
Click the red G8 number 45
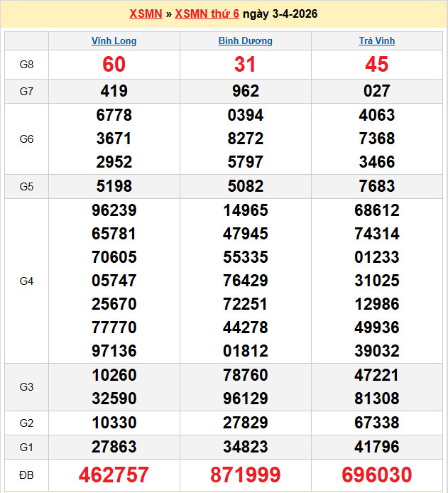click(x=376, y=65)
